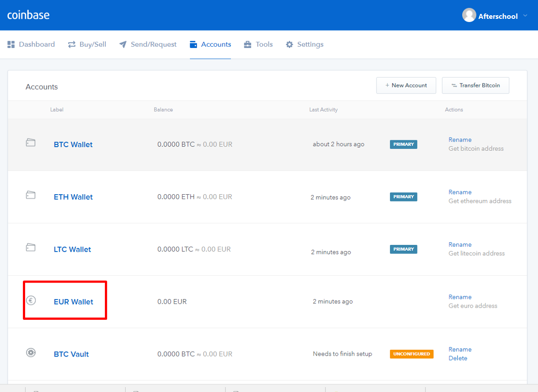Rename the ETH Wallet
Viewport: 538px width, 392px height.
click(x=460, y=192)
